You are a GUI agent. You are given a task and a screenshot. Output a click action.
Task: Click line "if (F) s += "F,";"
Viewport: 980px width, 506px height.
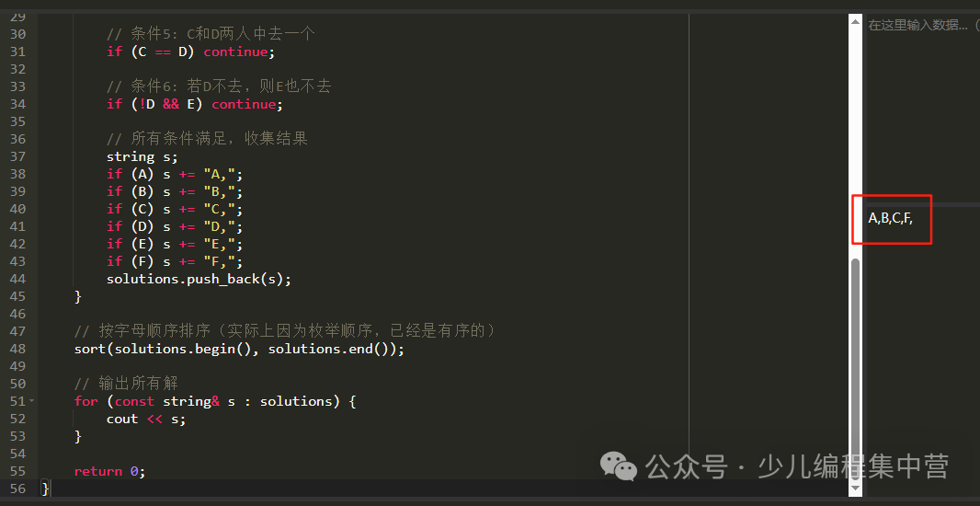tap(175, 261)
